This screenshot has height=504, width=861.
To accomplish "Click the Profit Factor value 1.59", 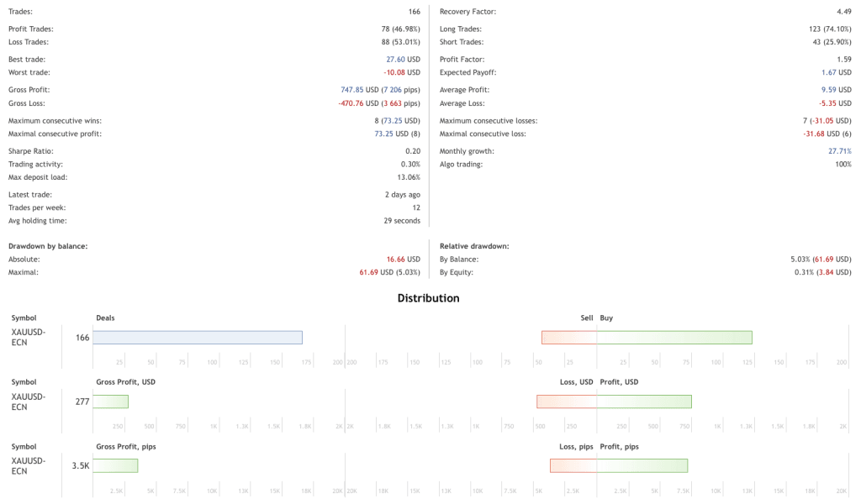I will pos(843,60).
